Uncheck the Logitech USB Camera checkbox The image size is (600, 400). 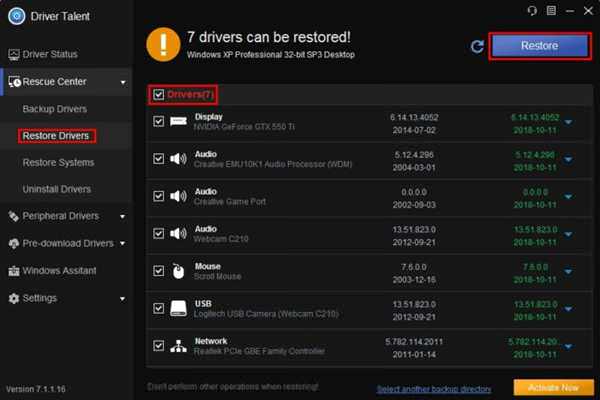(158, 308)
